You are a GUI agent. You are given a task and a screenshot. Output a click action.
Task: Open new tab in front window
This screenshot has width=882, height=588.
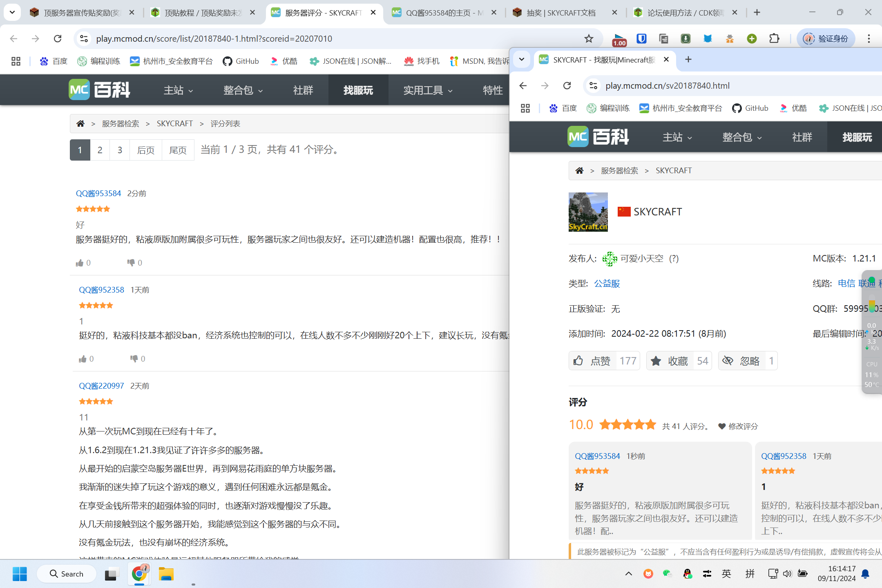[x=688, y=59]
